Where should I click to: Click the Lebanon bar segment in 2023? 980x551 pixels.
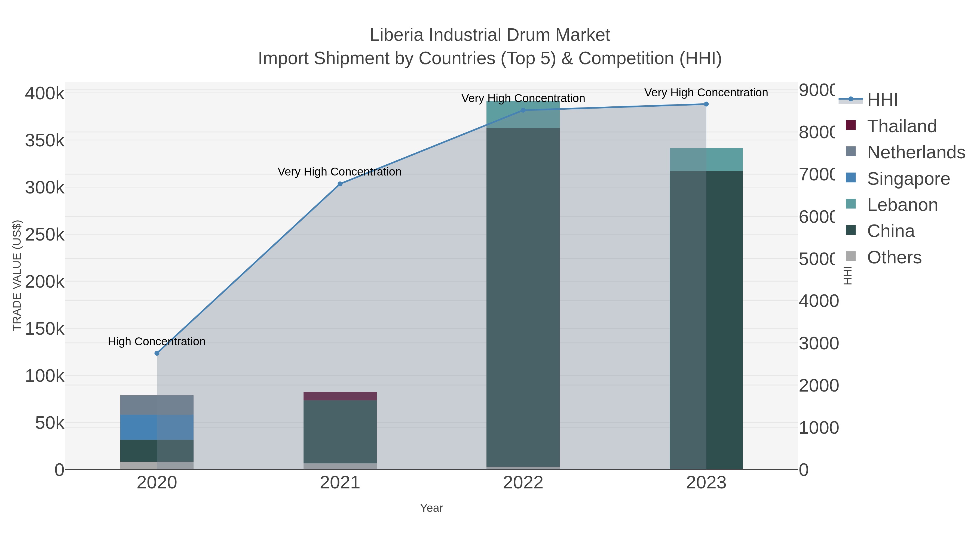pos(706,160)
